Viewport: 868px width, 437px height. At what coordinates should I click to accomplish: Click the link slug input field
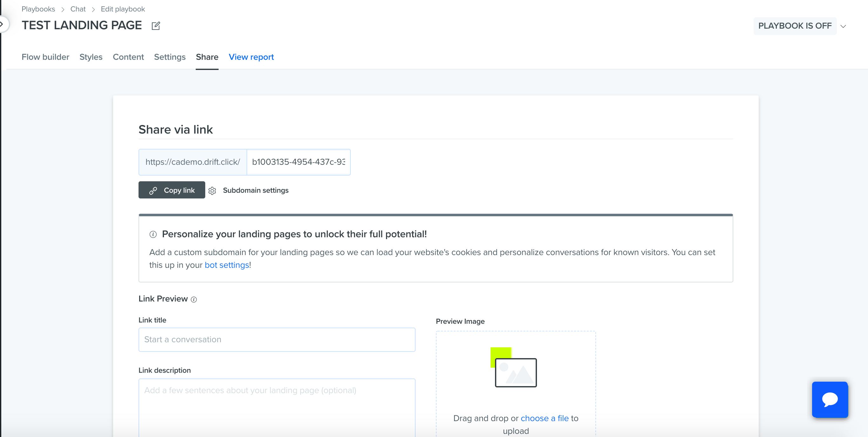tap(299, 162)
